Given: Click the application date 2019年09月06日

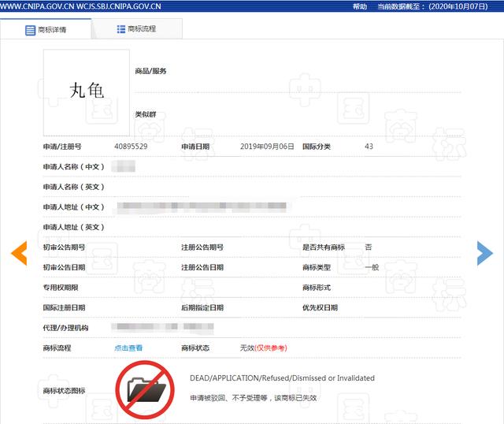Looking at the screenshot, I should click(267, 147).
